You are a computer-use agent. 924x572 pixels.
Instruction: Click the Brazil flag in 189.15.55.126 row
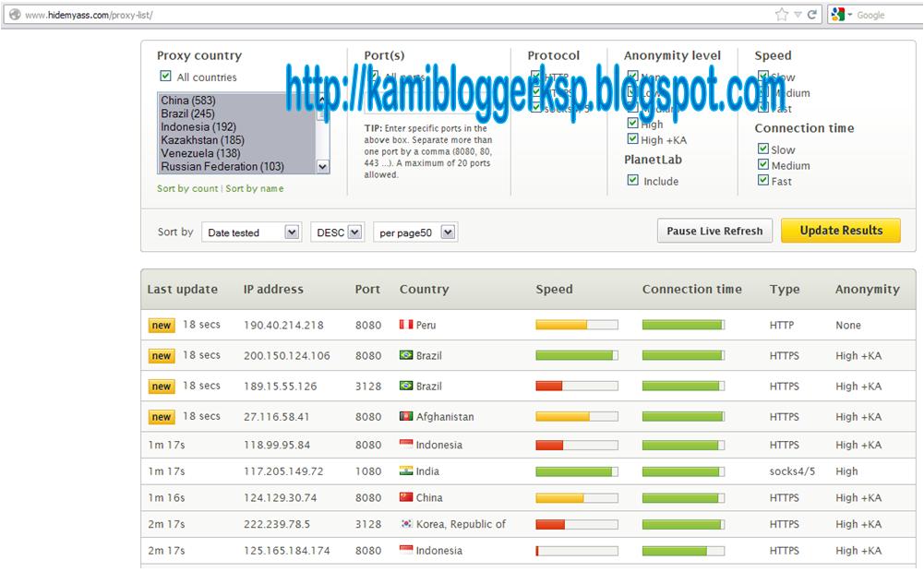(x=406, y=386)
